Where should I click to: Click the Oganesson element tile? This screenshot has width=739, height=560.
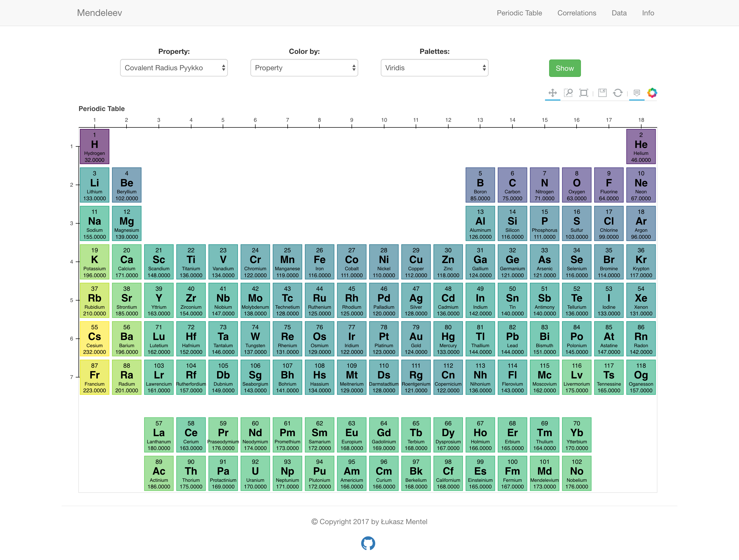[x=641, y=377]
